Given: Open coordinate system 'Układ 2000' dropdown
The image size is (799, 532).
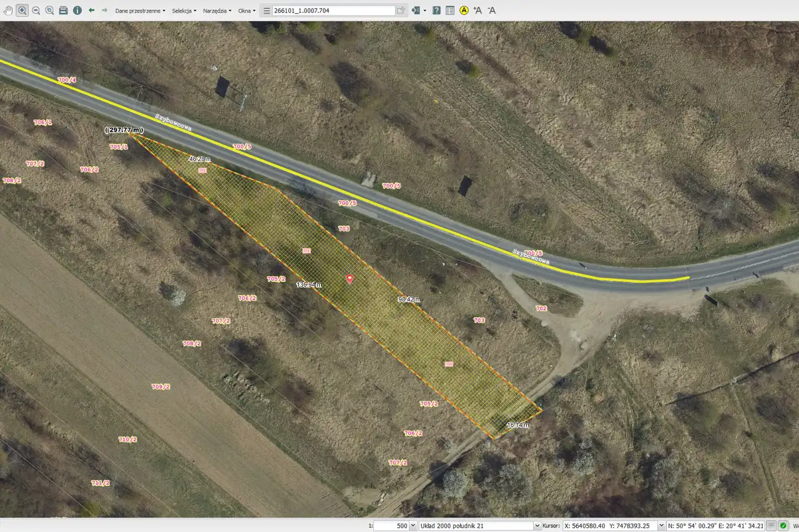Looking at the screenshot, I should (x=537, y=526).
